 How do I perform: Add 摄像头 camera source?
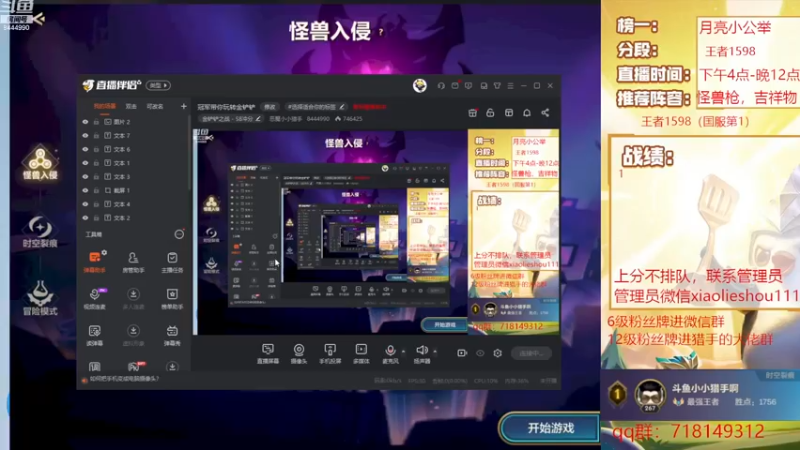(299, 354)
